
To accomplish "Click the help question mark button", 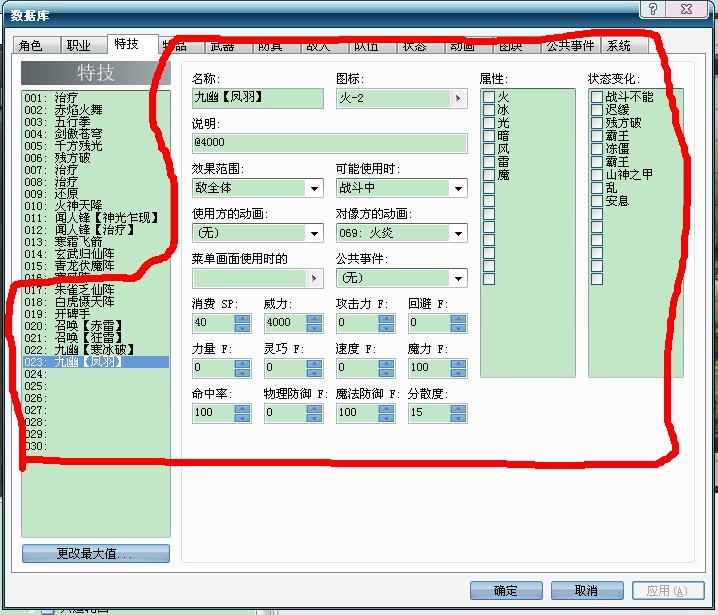I will (653, 9).
